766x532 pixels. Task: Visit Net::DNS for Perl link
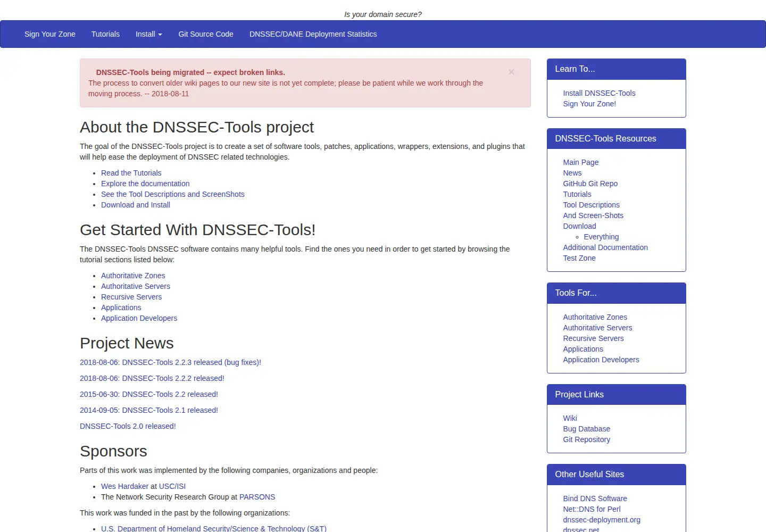click(x=592, y=509)
